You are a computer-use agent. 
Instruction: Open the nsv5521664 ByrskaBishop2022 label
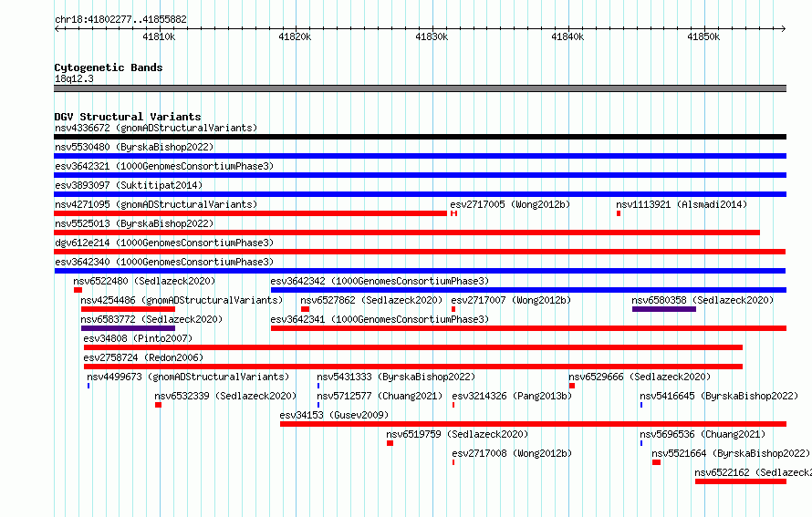731,453
